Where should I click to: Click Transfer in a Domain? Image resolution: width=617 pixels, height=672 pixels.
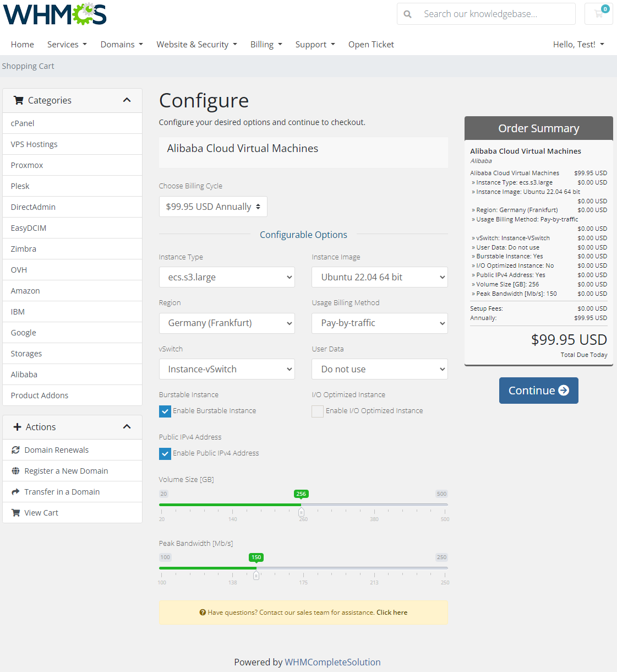pos(73,492)
